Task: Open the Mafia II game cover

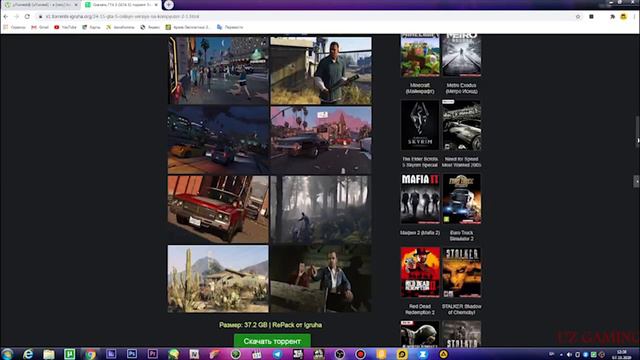Action: click(420, 199)
